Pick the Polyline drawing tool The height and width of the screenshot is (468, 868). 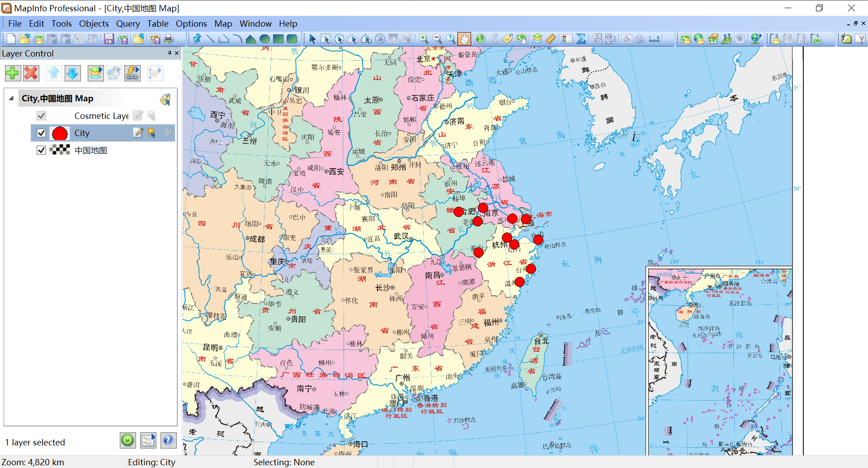[224, 39]
